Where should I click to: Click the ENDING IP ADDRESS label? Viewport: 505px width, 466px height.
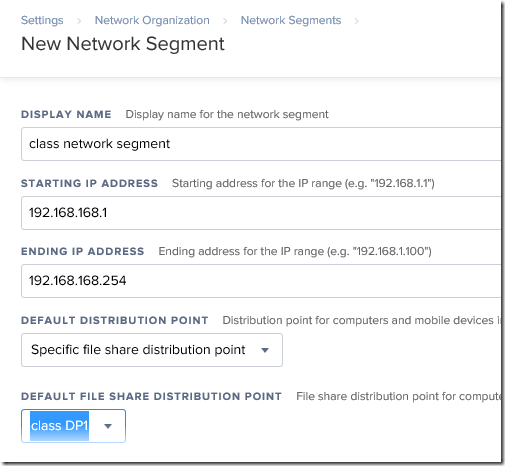tap(83, 251)
